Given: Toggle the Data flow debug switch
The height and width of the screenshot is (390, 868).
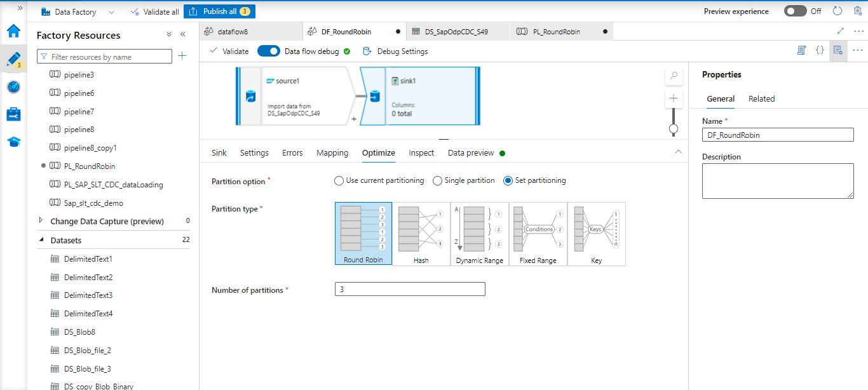Looking at the screenshot, I should (x=268, y=51).
